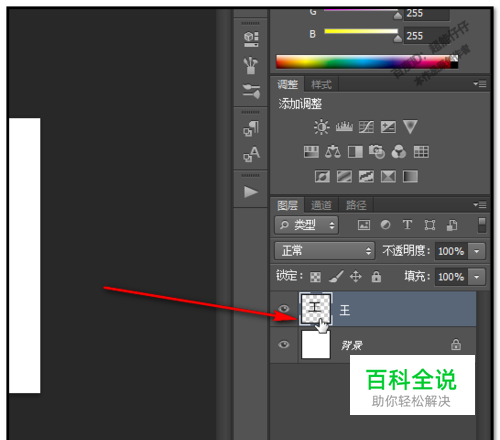Add an Invert adjustment
The image size is (500, 440).
tap(322, 177)
